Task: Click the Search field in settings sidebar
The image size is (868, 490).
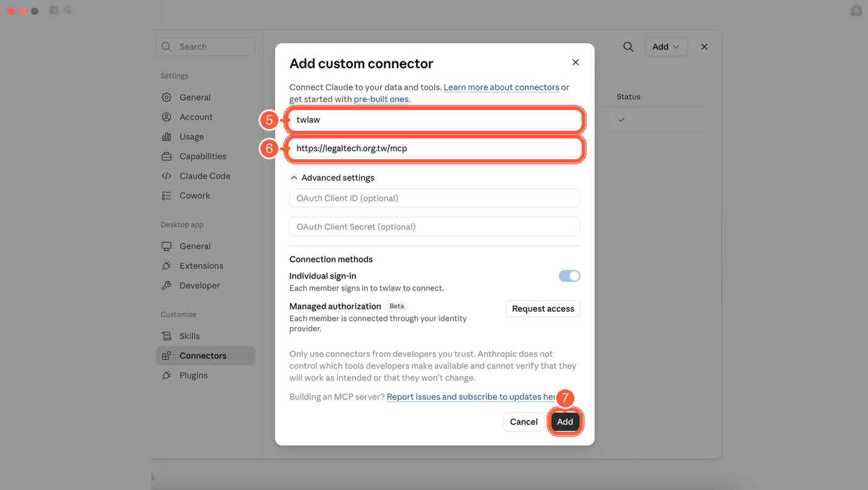Action: (x=206, y=46)
